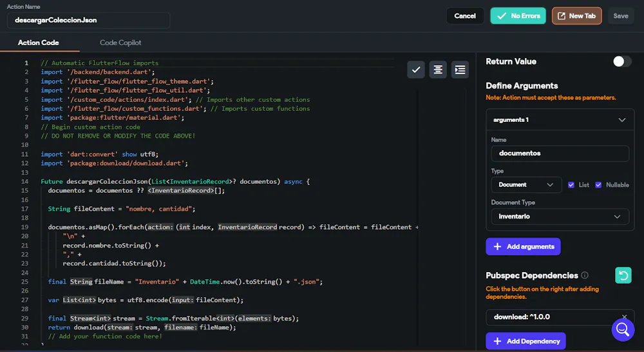644x352 pixels.
Task: Click the Action Name input field
Action: click(x=88, y=20)
